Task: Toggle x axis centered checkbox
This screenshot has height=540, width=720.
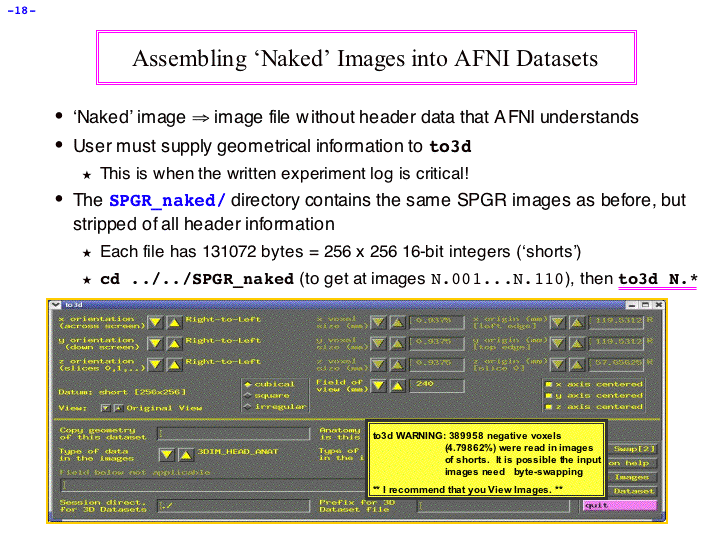Action: pos(547,384)
